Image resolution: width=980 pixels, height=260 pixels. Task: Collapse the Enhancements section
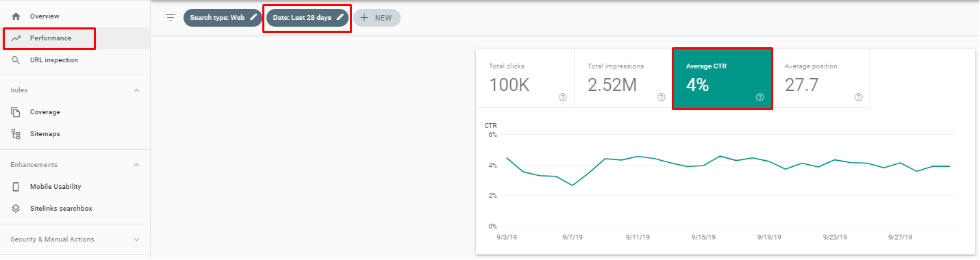click(136, 165)
